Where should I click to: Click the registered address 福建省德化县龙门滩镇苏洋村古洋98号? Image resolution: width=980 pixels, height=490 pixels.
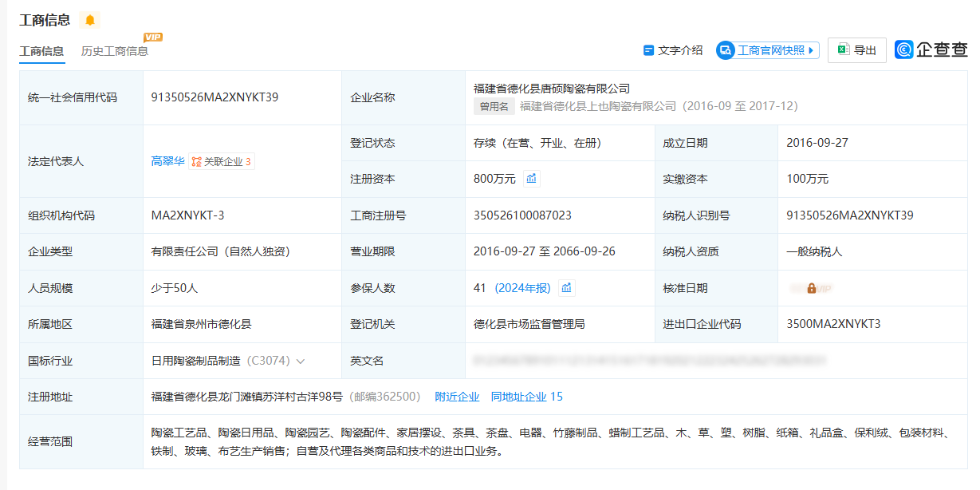click(247, 397)
